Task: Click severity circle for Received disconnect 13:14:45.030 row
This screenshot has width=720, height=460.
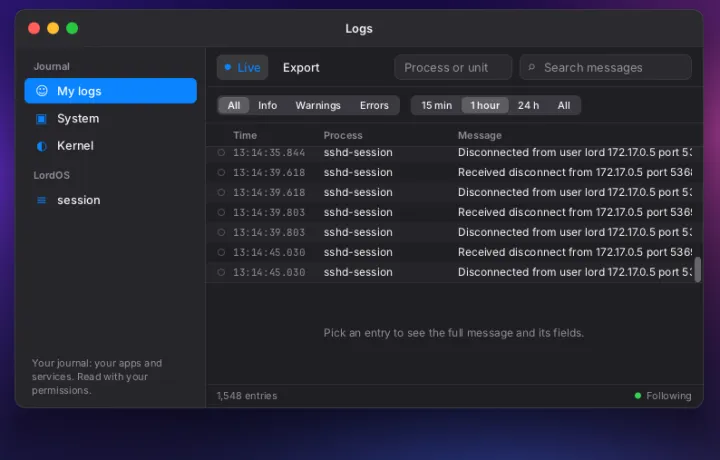Action: (221, 252)
